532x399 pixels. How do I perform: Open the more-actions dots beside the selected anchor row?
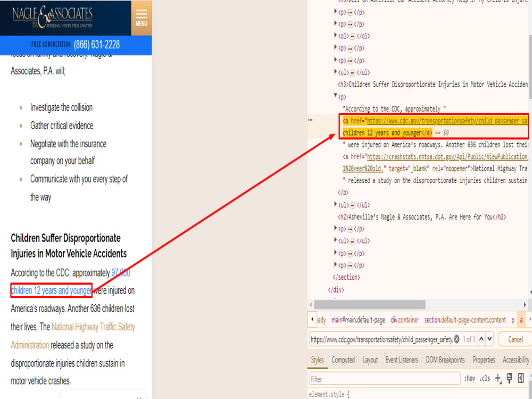click(x=310, y=120)
